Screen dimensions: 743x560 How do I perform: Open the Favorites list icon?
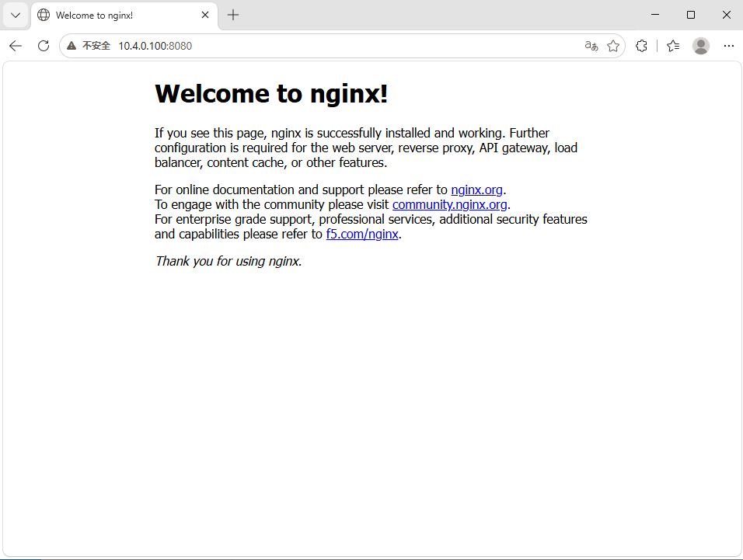(673, 46)
